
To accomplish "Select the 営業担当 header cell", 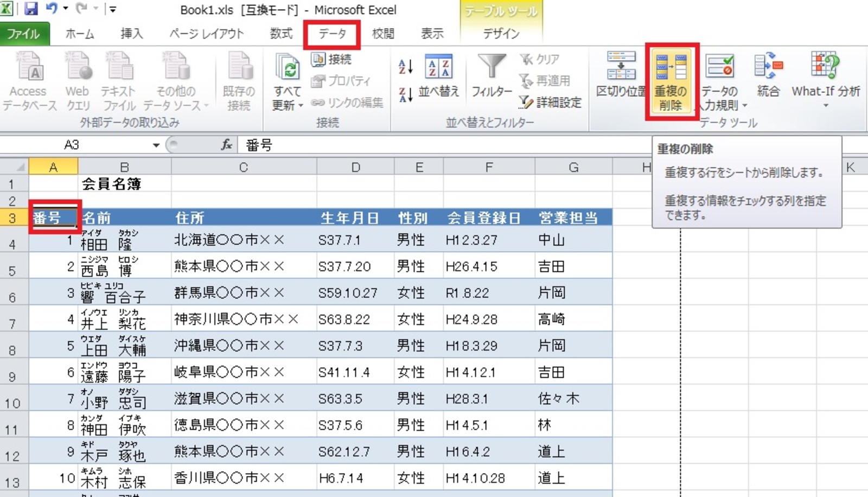I will coord(573,218).
